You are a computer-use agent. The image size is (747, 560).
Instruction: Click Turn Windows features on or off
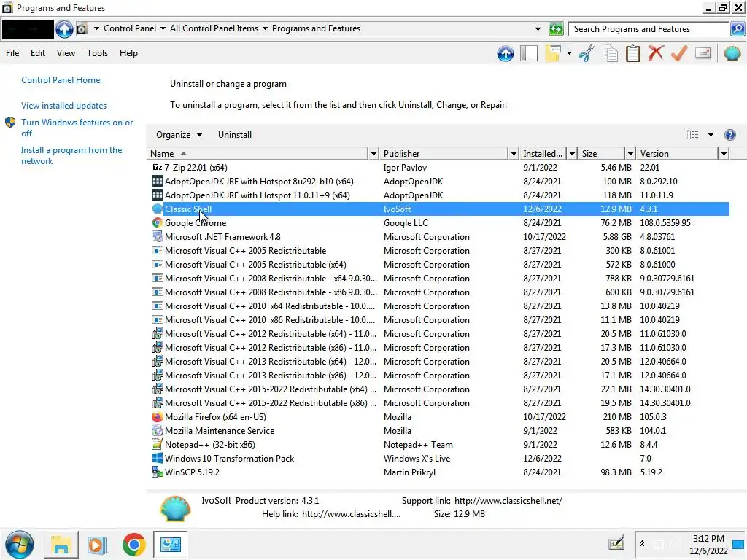pos(77,128)
